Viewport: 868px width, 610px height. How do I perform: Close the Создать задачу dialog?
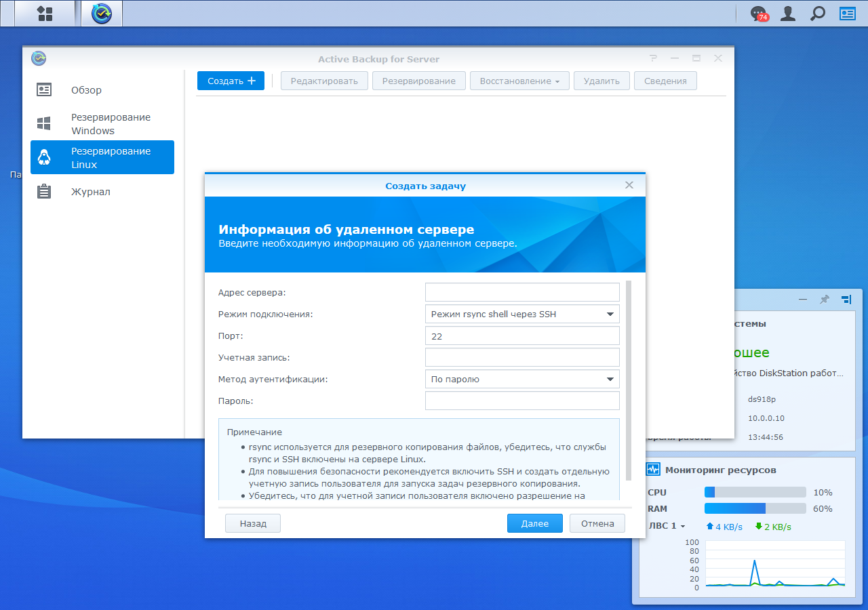click(x=629, y=185)
